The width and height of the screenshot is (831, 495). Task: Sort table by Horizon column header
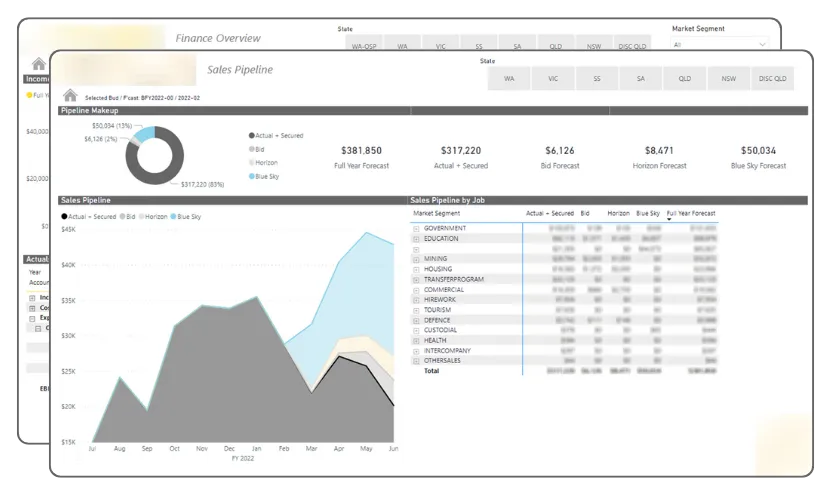click(618, 213)
